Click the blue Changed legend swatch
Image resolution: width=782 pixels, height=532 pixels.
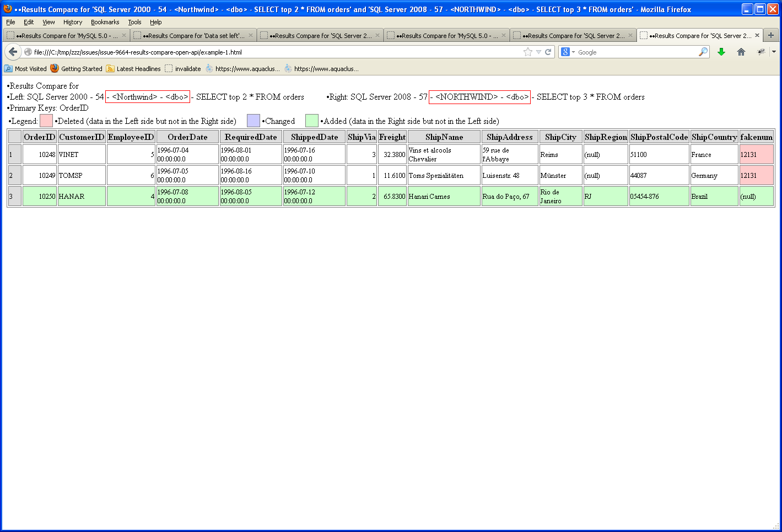click(254, 121)
